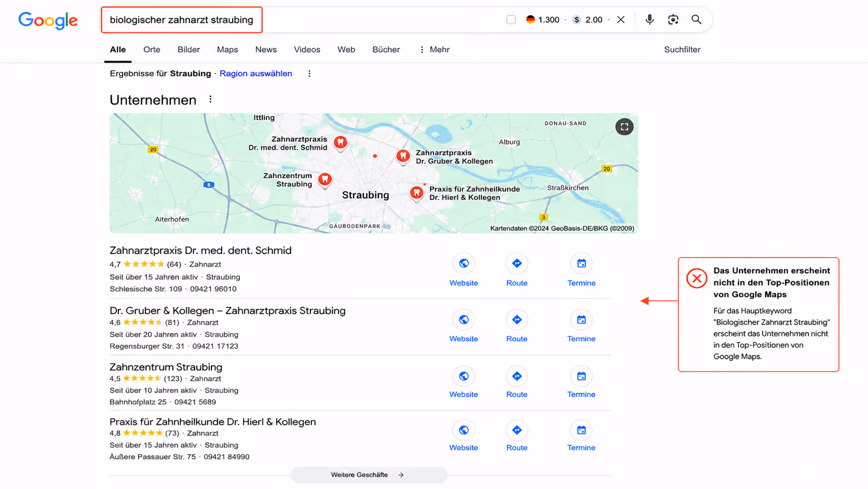This screenshot has height=489, width=868.
Task: Open the Suchfilter options
Action: [682, 49]
